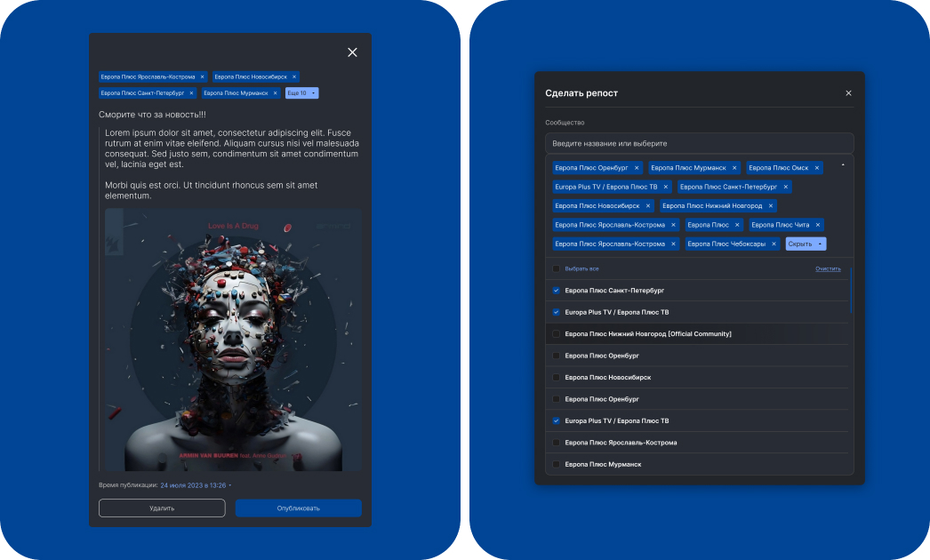Viewport: 930px width, 560px height.
Task: Close the Сделать репост dialog
Action: 848,93
